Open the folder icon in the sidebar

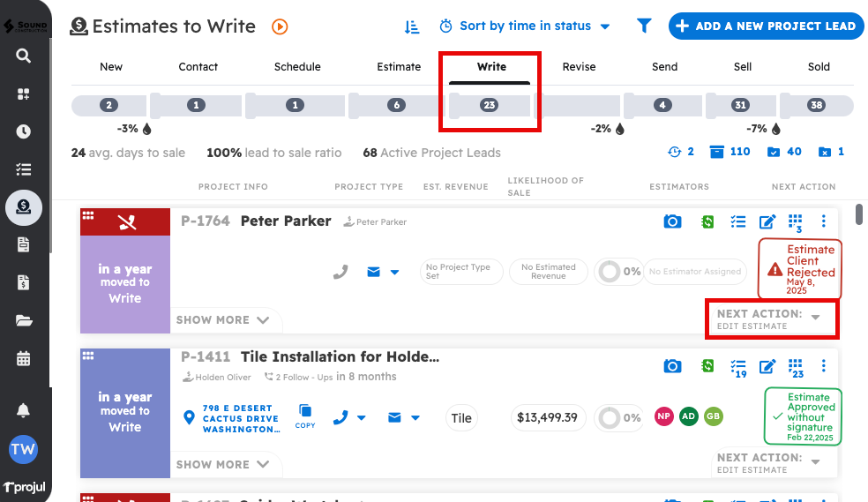pyautogui.click(x=24, y=321)
